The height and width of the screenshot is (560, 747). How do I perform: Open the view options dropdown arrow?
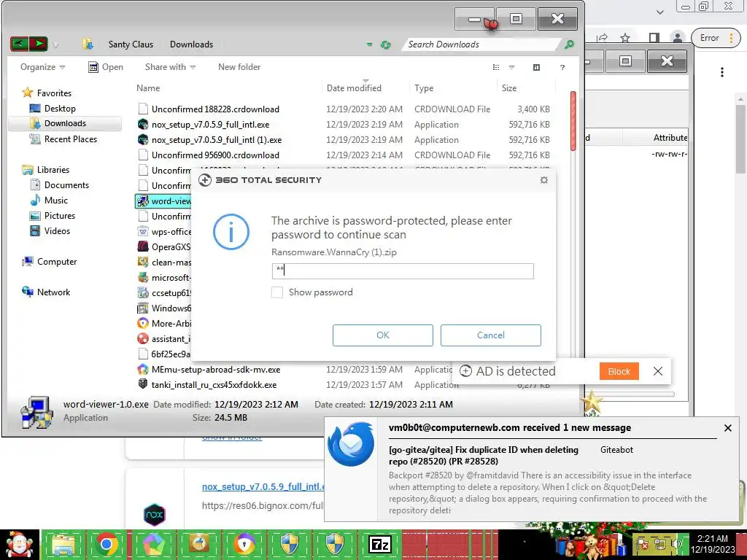click(511, 67)
